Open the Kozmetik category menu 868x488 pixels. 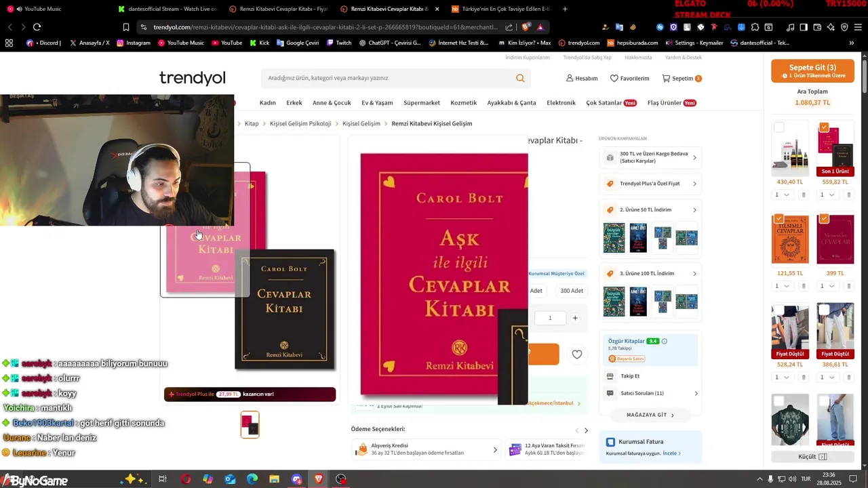pos(464,103)
